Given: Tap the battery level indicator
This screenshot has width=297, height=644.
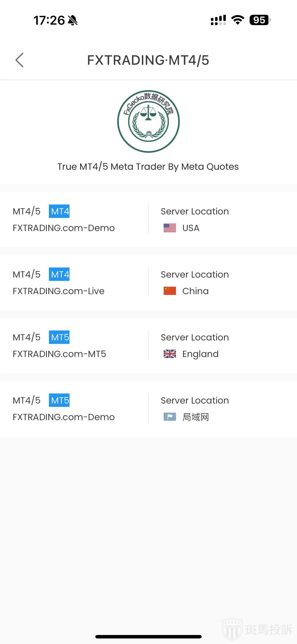Looking at the screenshot, I should tap(260, 20).
